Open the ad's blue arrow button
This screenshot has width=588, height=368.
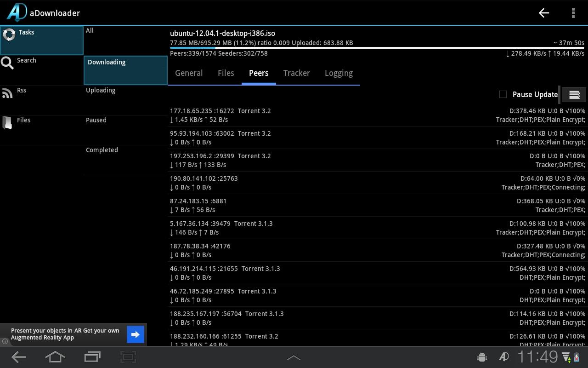(x=135, y=334)
